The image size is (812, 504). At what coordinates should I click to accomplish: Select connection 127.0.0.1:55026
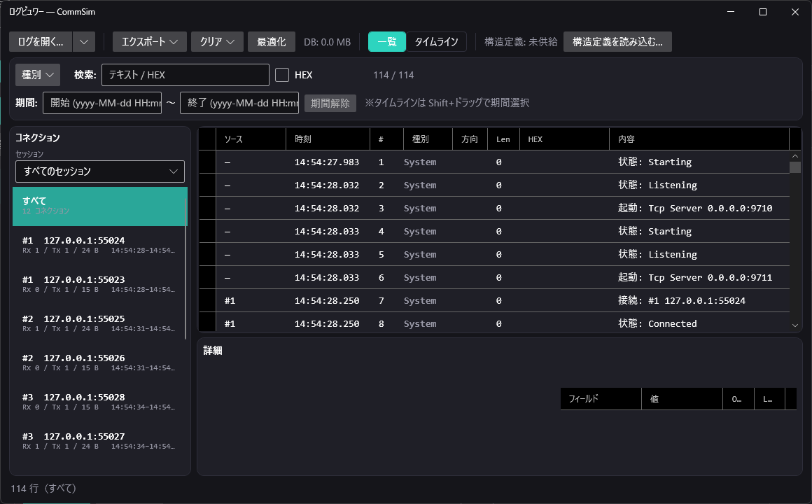[99, 363]
